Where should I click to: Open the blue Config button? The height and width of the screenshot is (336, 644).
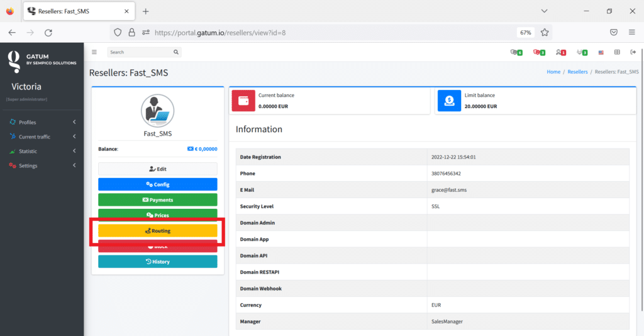point(158,184)
